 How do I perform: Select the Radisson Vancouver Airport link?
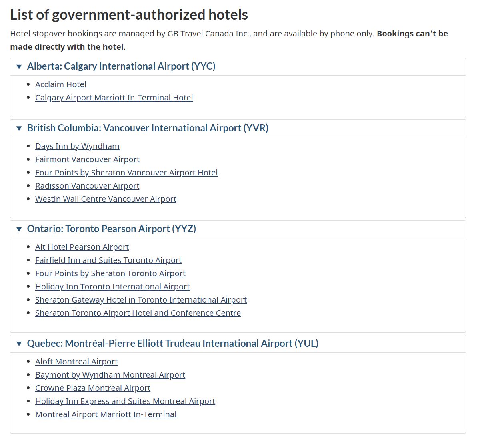87,186
